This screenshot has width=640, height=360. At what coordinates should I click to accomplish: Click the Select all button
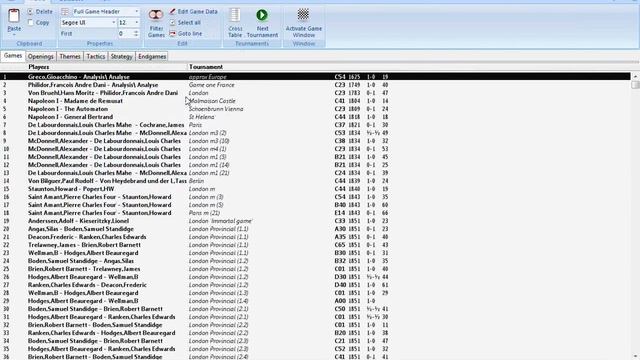[x=185, y=22]
